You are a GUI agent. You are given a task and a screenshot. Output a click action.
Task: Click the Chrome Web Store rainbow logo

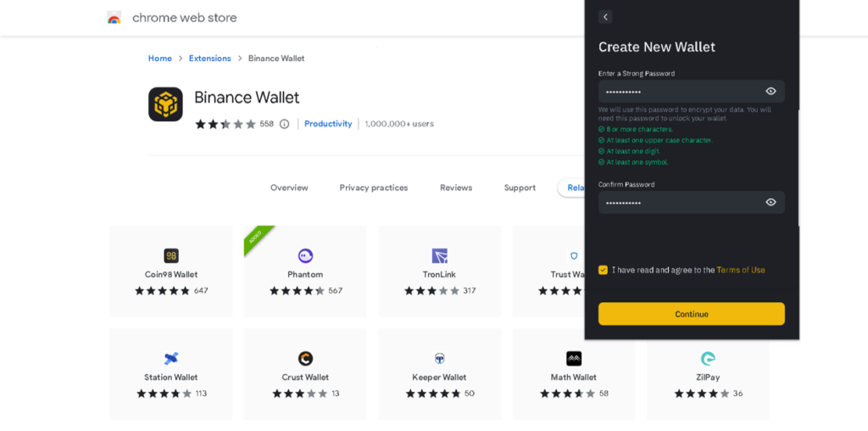[114, 18]
